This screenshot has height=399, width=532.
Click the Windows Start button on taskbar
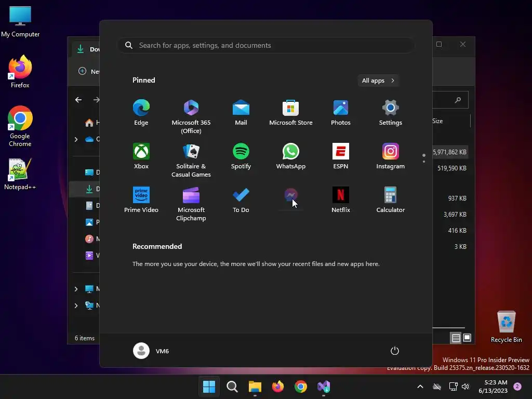(x=209, y=387)
